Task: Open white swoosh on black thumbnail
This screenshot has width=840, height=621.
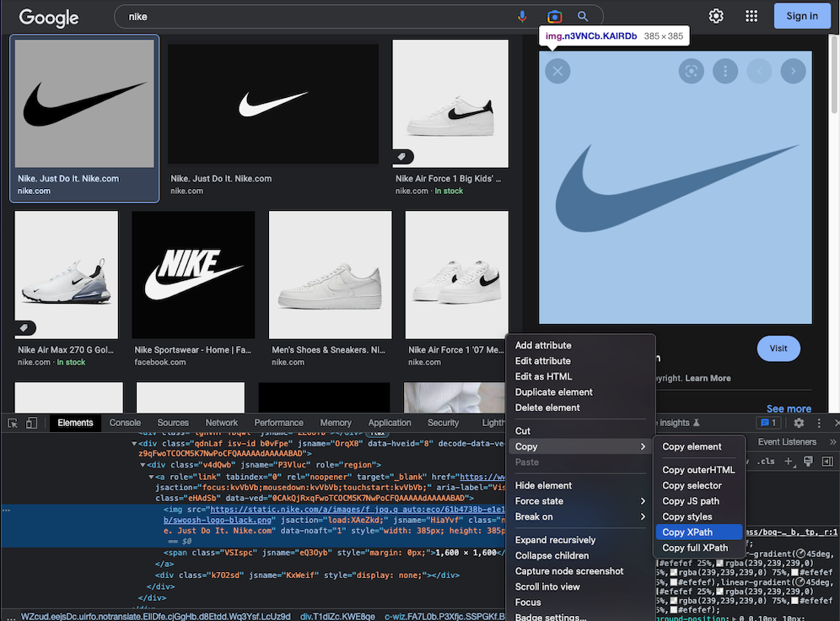Action: tap(273, 104)
